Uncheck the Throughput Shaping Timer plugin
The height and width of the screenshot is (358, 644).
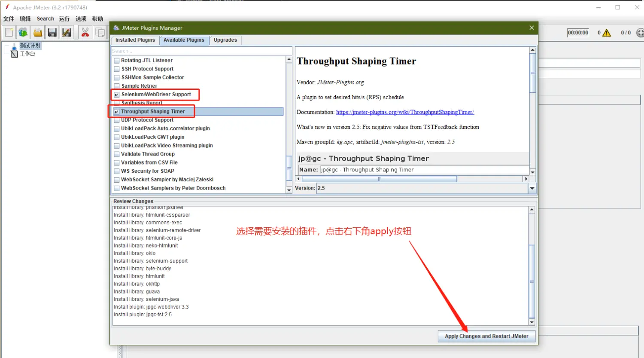pyautogui.click(x=116, y=111)
